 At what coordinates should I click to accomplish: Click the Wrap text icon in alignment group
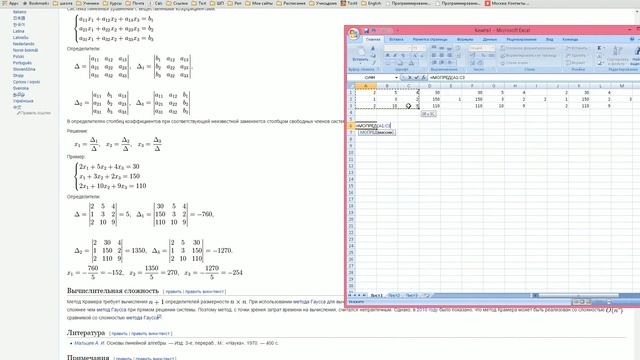458,48
